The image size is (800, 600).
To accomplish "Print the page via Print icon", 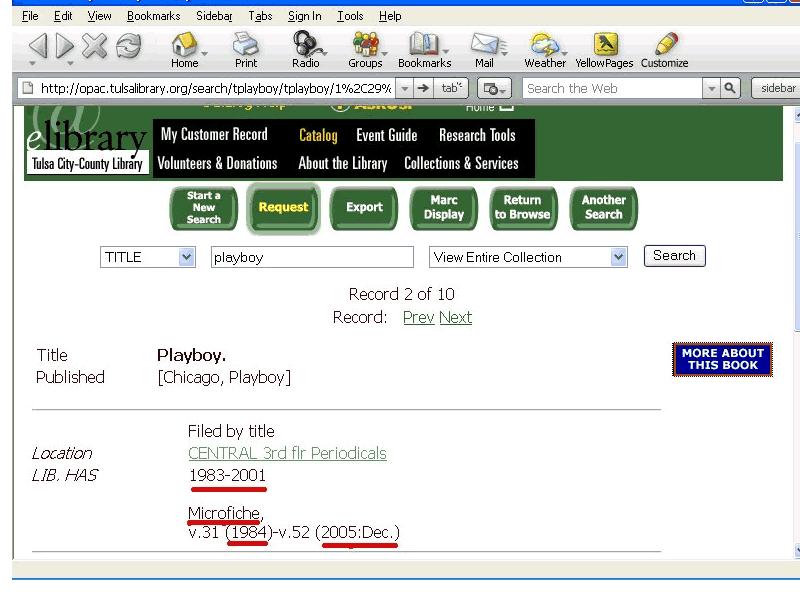I will point(246,50).
